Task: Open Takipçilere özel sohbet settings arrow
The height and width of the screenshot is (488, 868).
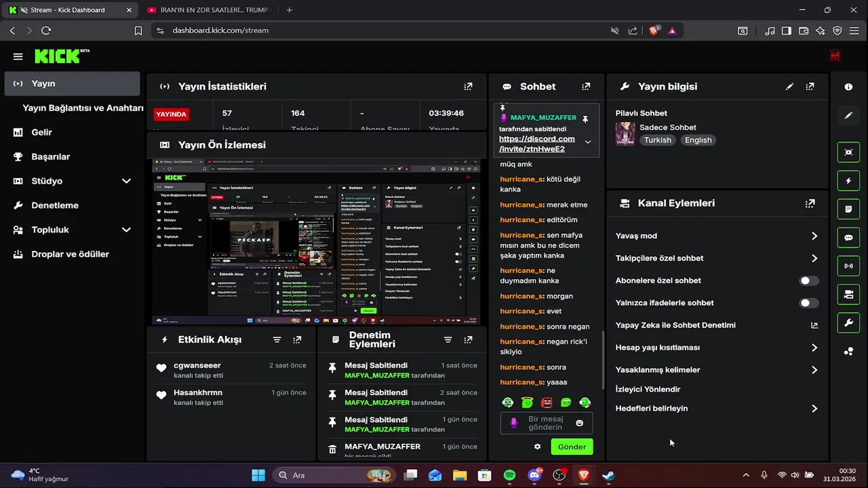Action: pos(814,258)
